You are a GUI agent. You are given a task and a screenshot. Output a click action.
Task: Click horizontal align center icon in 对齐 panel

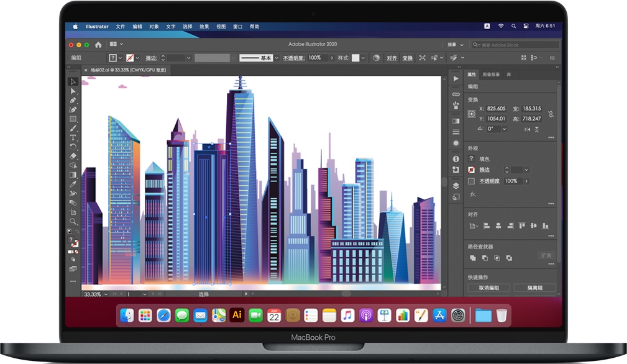[x=498, y=225]
